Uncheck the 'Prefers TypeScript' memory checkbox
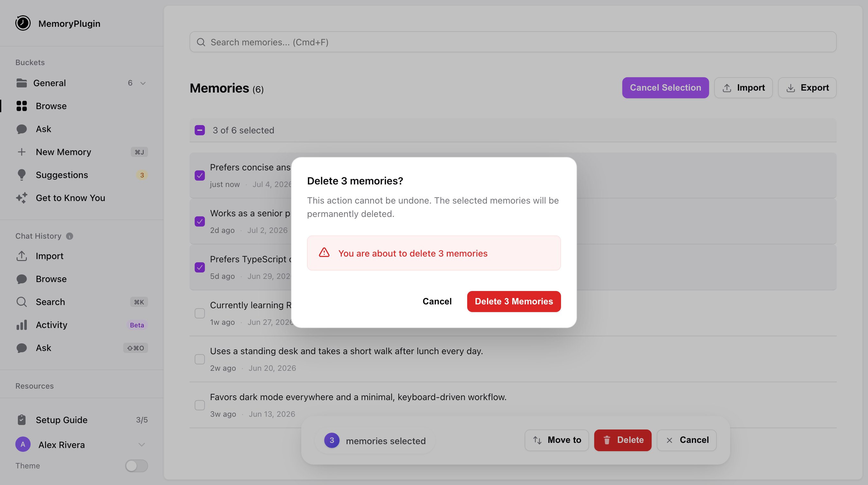868x485 pixels. click(200, 267)
